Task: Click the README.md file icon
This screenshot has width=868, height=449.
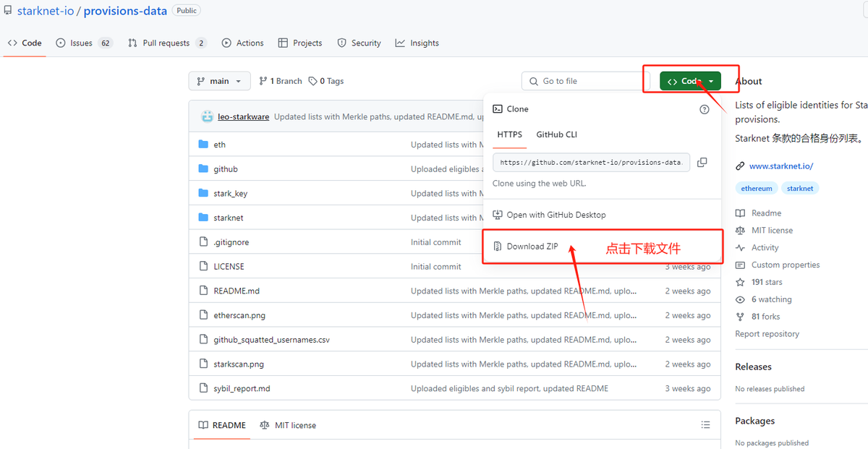Action: [203, 291]
